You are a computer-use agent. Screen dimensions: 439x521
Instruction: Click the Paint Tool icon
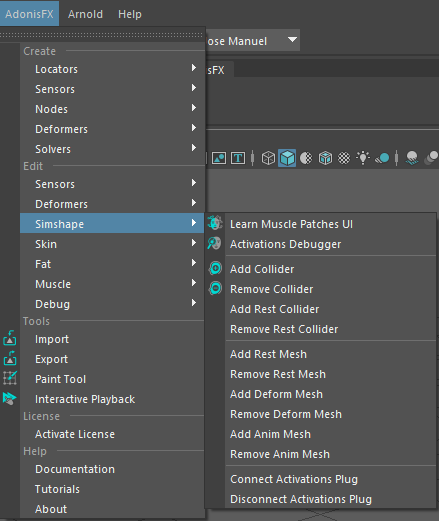click(10, 378)
